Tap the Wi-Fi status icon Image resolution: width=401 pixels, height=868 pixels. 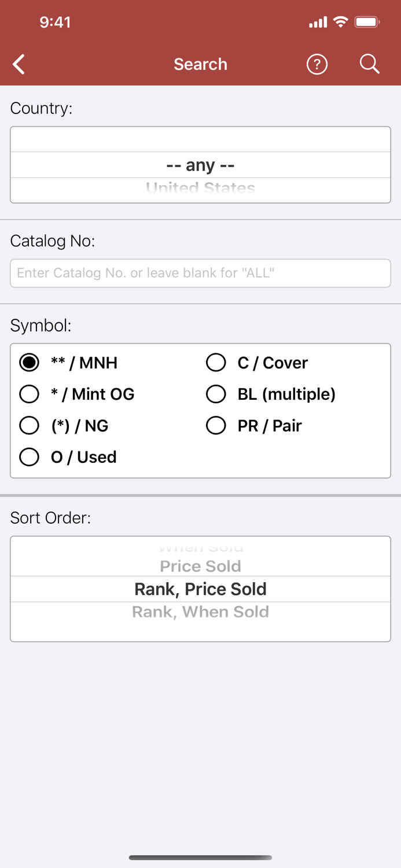click(x=341, y=23)
